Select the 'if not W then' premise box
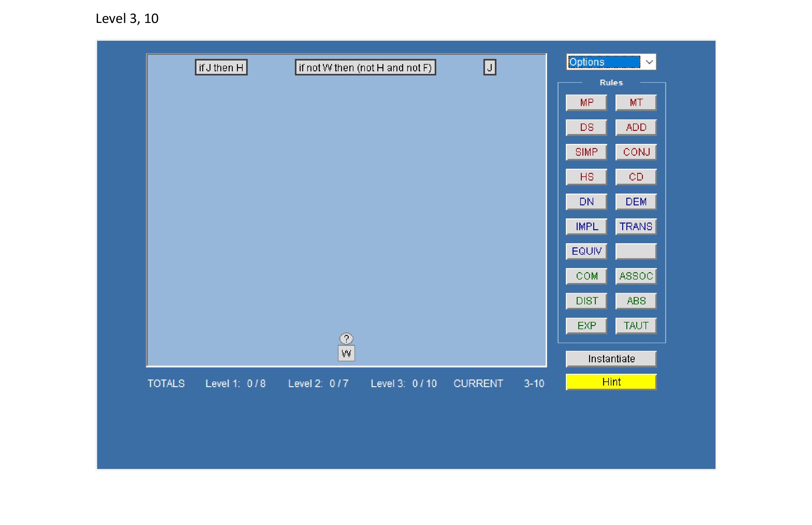 (365, 67)
